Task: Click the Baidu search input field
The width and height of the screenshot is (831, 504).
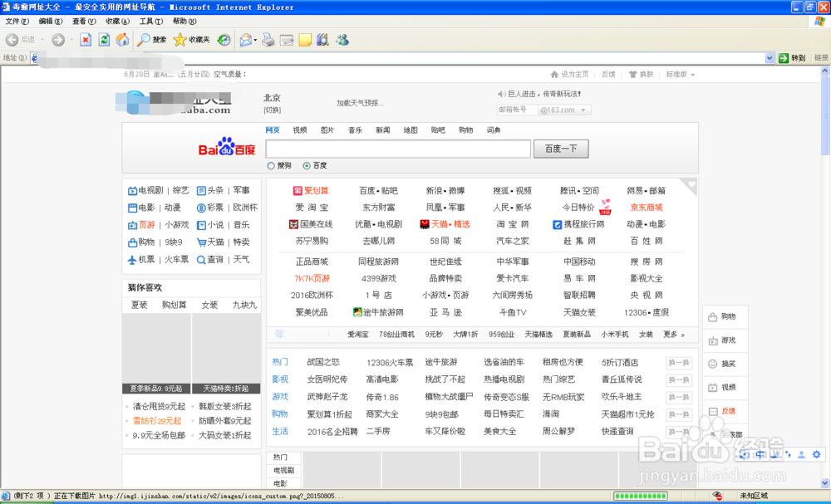Action: coord(398,149)
